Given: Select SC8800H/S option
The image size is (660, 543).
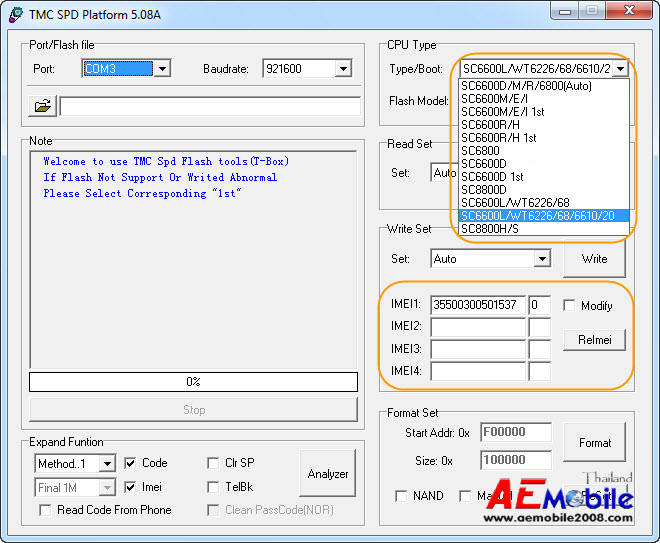Looking at the screenshot, I should point(544,229).
